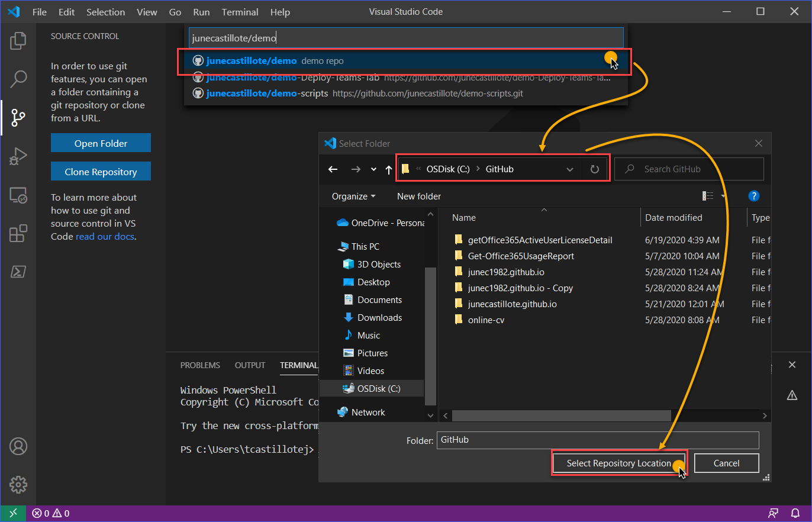The image size is (812, 522).
Task: Open the Organize dropdown in the folder dialog
Action: click(353, 196)
